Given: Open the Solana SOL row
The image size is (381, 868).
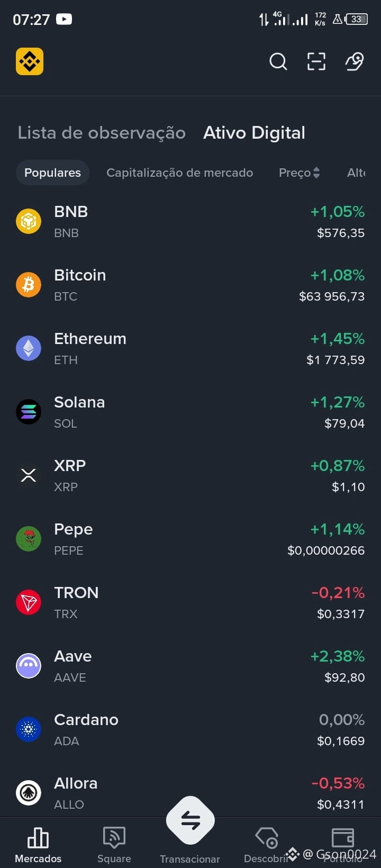Looking at the screenshot, I should pyautogui.click(x=190, y=412).
